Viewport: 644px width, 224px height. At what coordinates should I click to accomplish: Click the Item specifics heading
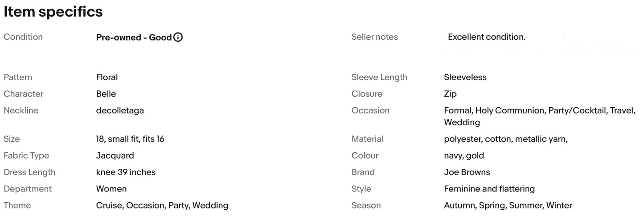point(53,12)
